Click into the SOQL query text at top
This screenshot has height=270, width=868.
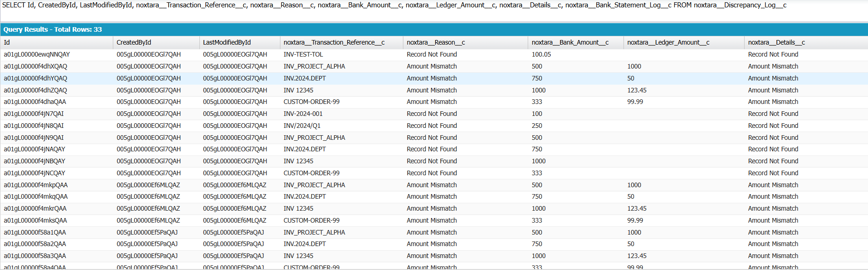(x=394, y=5)
